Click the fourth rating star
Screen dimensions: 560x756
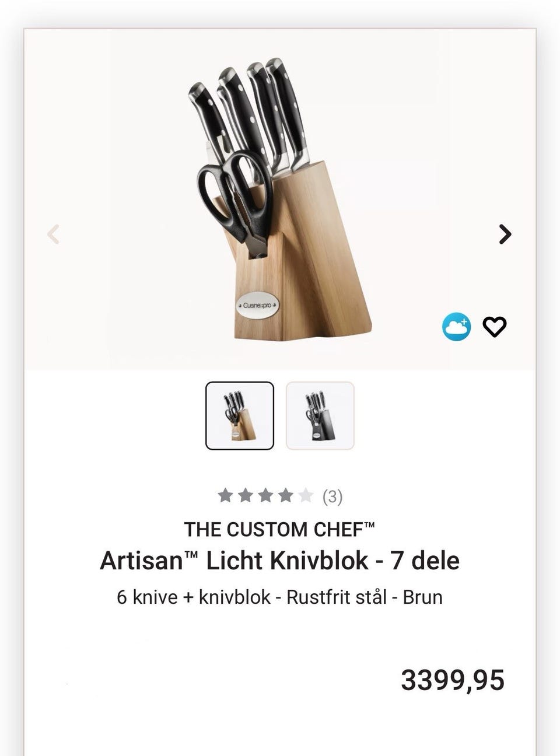[285, 496]
